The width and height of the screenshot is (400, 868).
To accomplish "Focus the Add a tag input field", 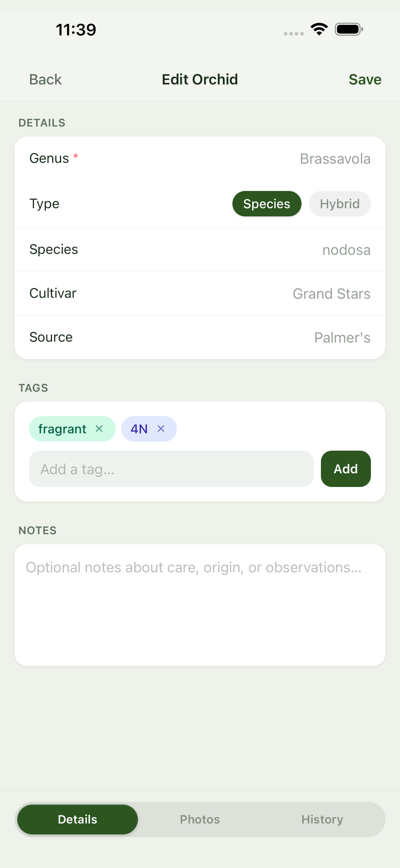I will coord(171,469).
